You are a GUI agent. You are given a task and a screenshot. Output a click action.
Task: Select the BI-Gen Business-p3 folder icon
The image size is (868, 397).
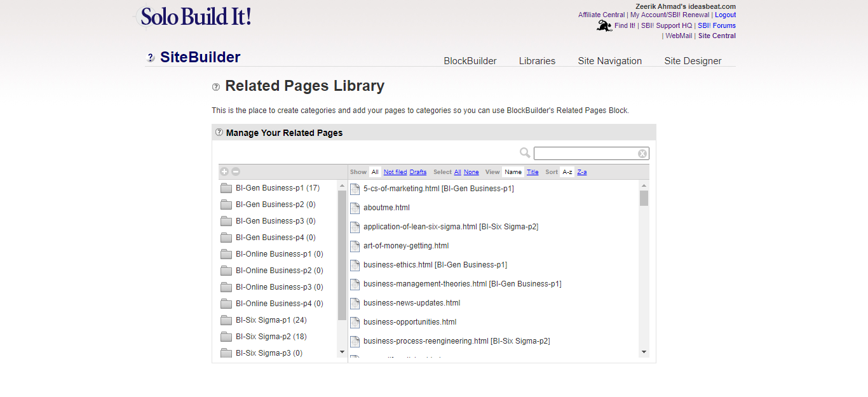226,221
